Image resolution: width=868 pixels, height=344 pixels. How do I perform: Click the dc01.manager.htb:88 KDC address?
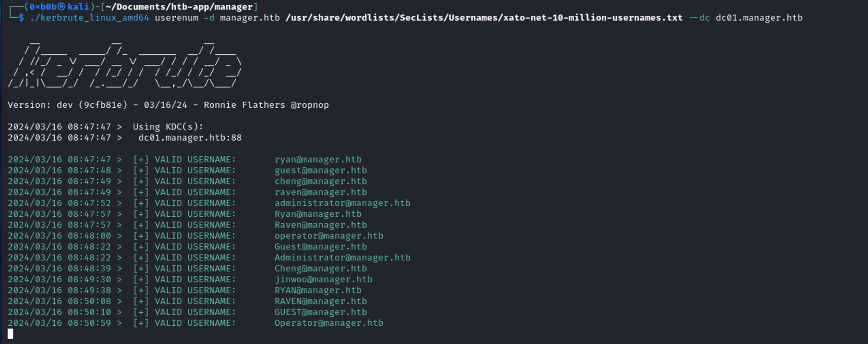(190, 138)
